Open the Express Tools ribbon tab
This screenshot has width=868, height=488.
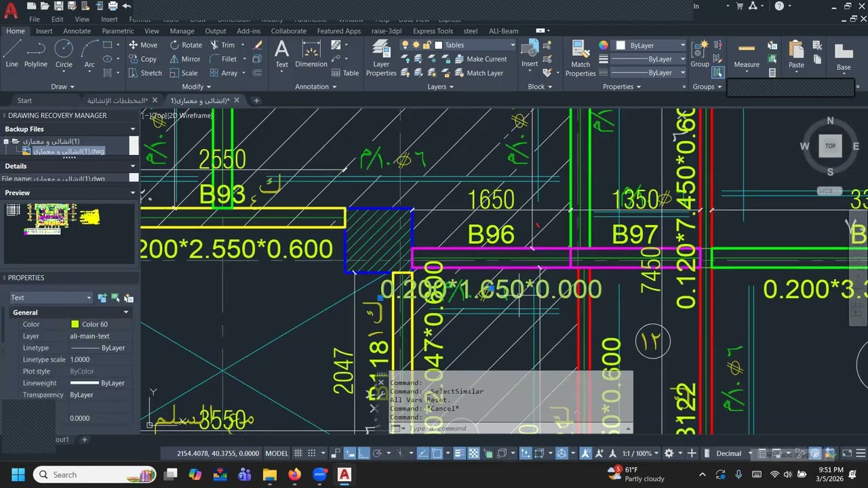(433, 31)
